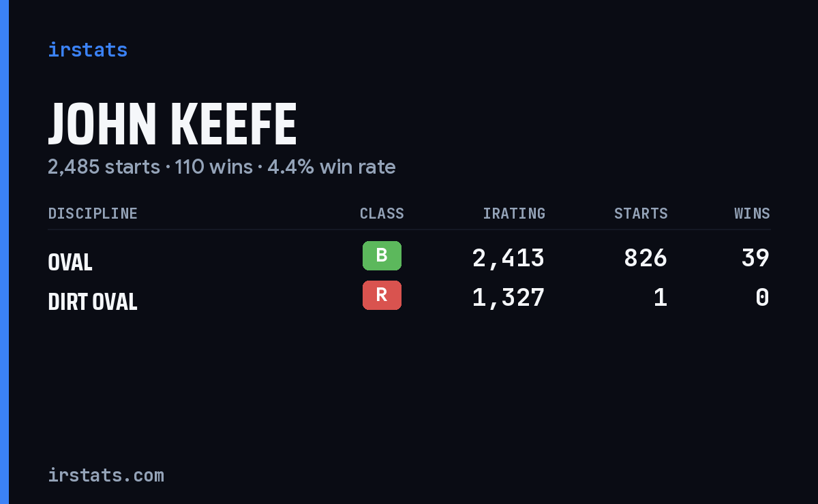Click the Oval wins value 39

[x=756, y=258]
